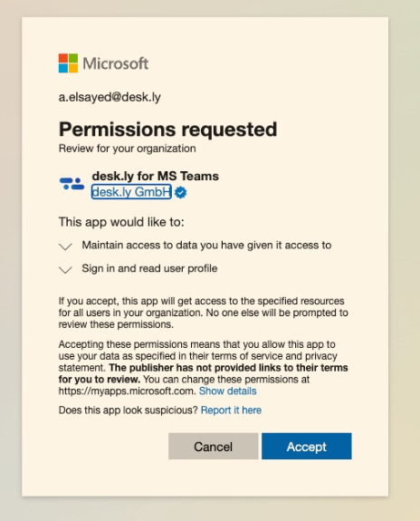
Task: Click the a.elsayed@desk.ly account email
Action: coord(110,97)
